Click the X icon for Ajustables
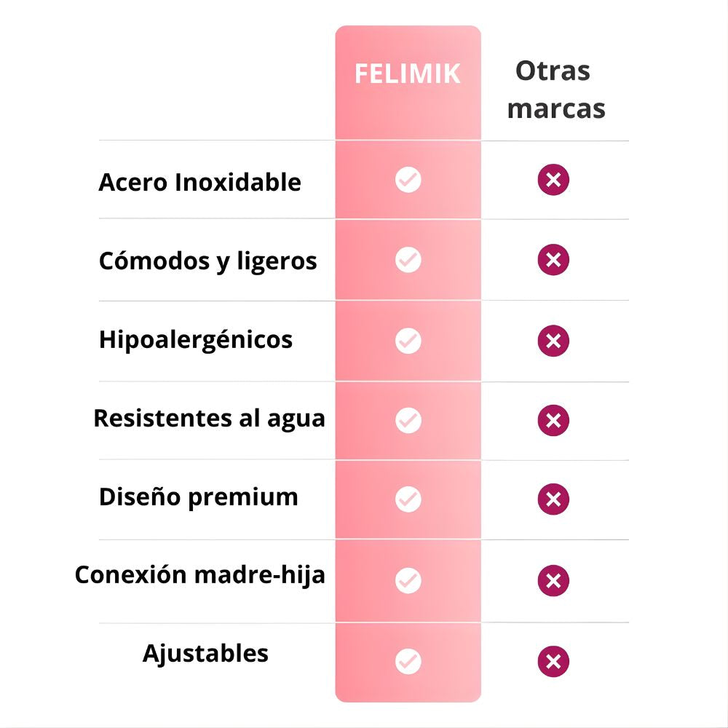 (553, 661)
